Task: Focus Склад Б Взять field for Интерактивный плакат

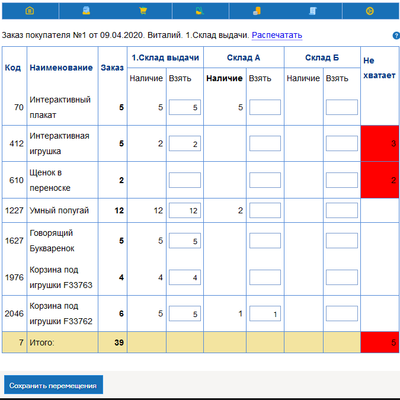Action: [x=342, y=107]
